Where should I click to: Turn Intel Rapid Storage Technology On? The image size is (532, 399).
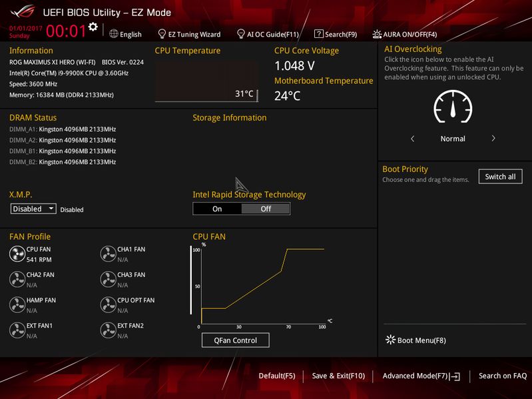coord(217,208)
